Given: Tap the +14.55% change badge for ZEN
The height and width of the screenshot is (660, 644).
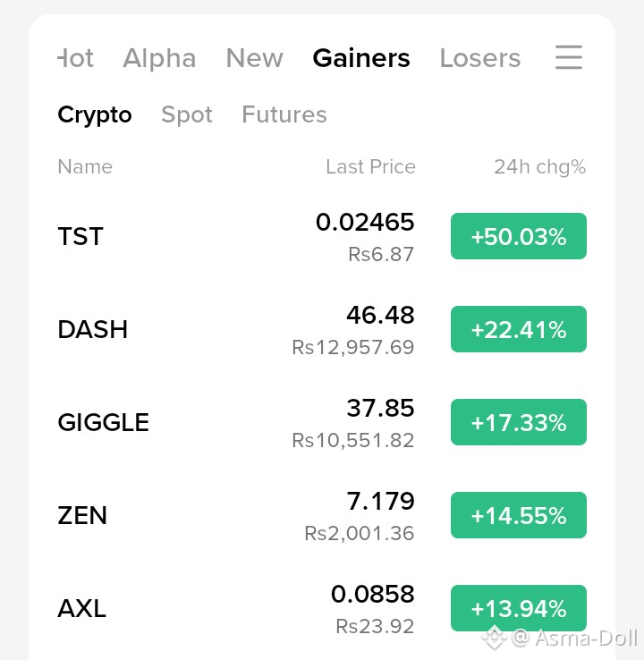Looking at the screenshot, I should coord(519,515).
